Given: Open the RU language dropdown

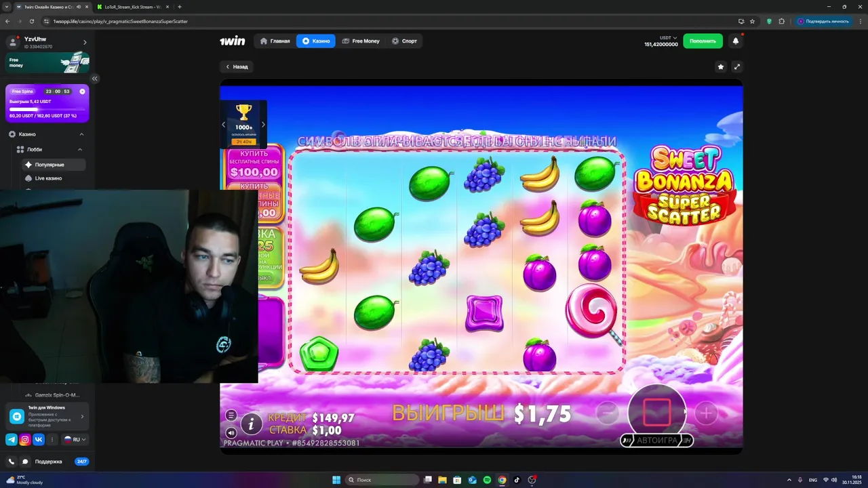Looking at the screenshot, I should pyautogui.click(x=75, y=439).
